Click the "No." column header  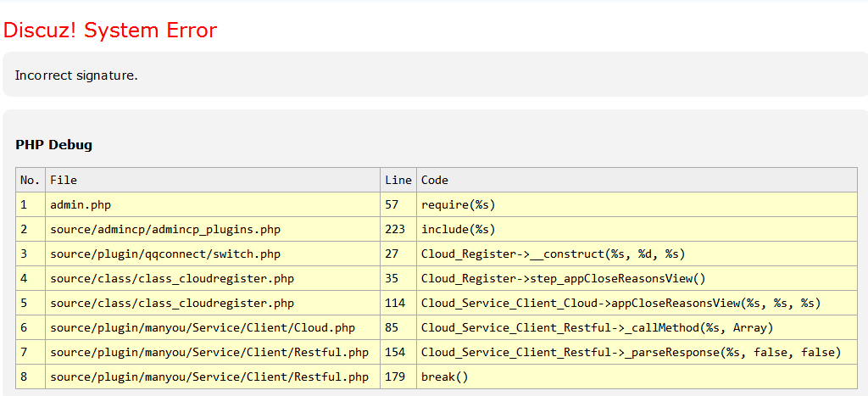point(30,180)
